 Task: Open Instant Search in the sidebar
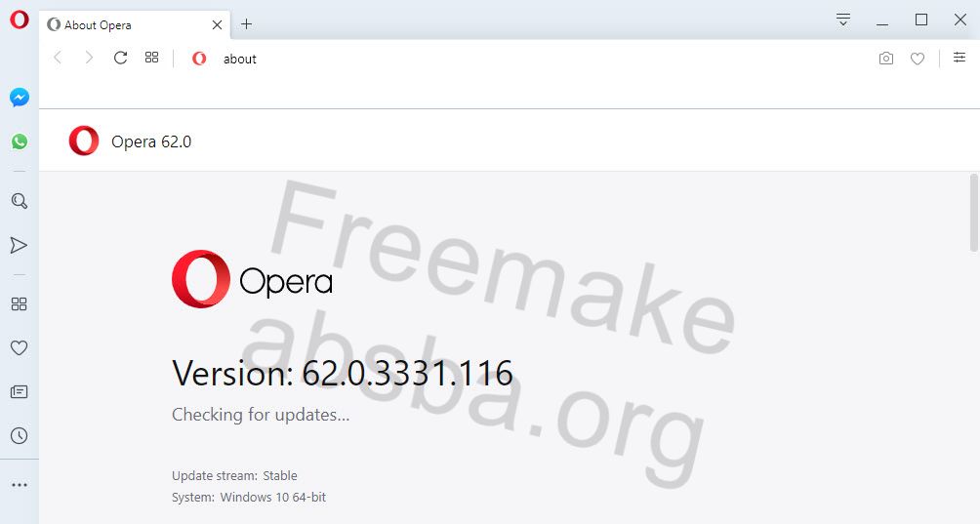[20, 201]
